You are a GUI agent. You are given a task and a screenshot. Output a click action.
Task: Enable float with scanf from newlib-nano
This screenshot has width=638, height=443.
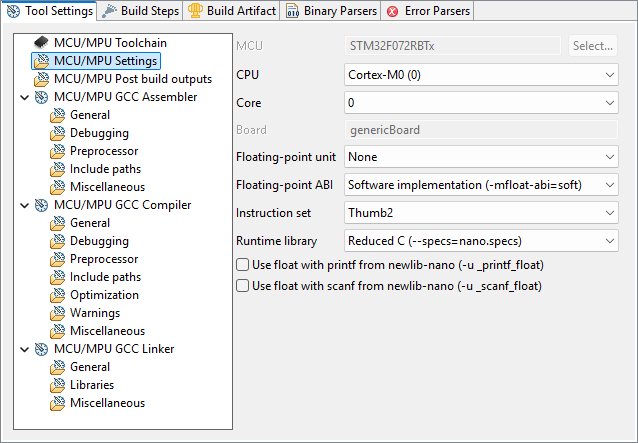(x=242, y=286)
